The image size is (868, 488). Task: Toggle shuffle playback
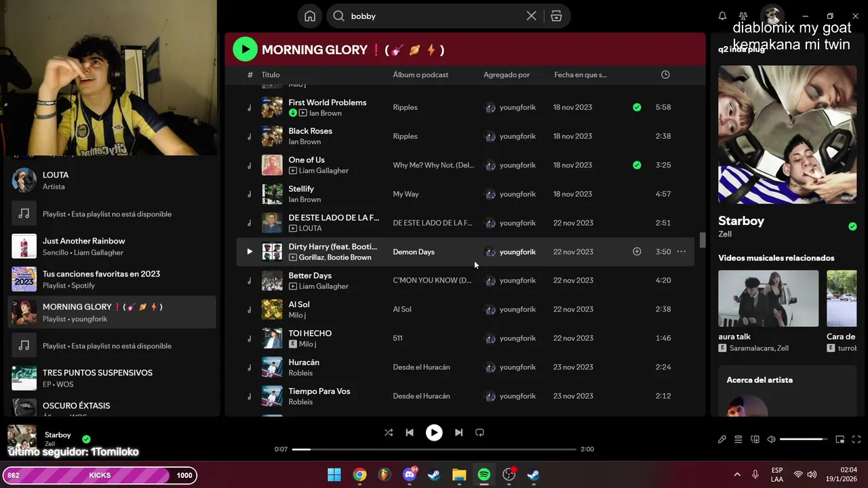[389, 432]
